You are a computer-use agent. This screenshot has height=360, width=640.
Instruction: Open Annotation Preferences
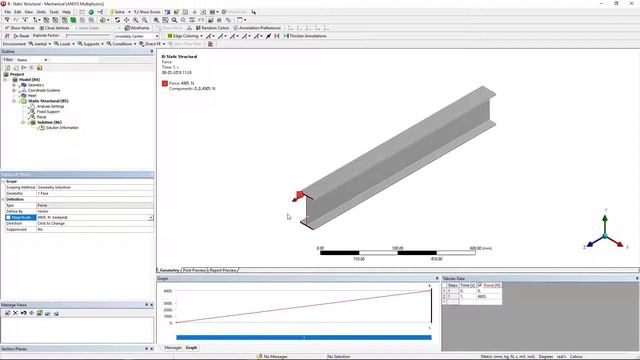tap(257, 28)
